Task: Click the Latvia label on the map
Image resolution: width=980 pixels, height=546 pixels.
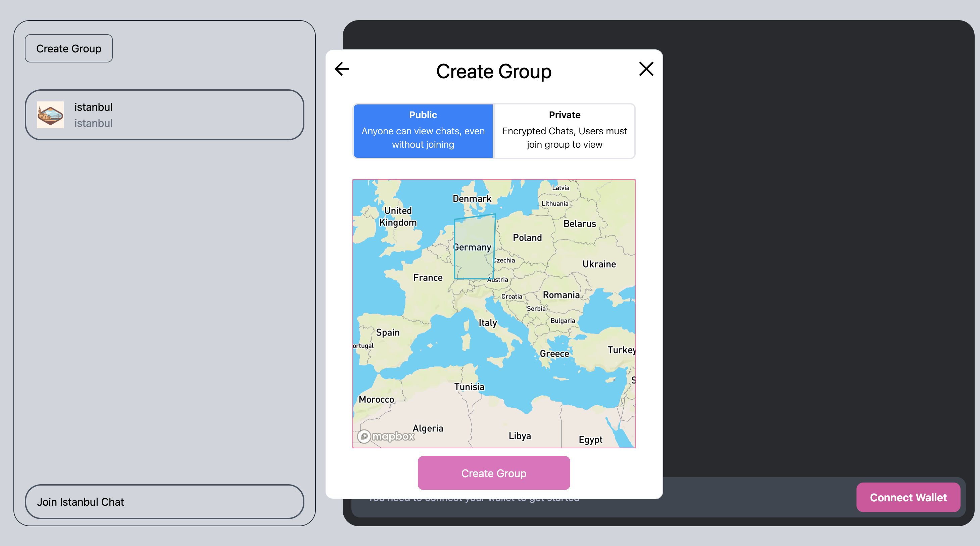Action: tap(561, 188)
